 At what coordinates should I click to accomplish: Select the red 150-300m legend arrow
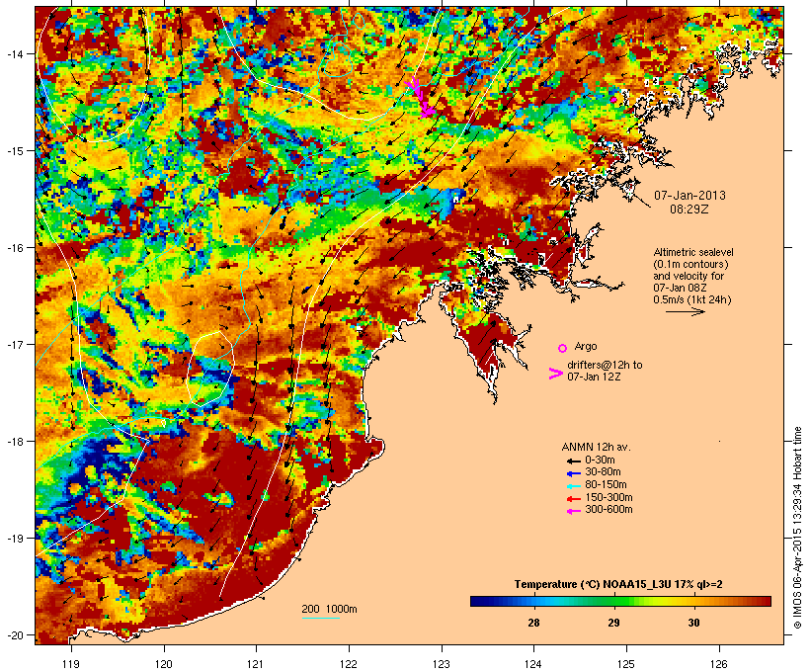[573, 499]
